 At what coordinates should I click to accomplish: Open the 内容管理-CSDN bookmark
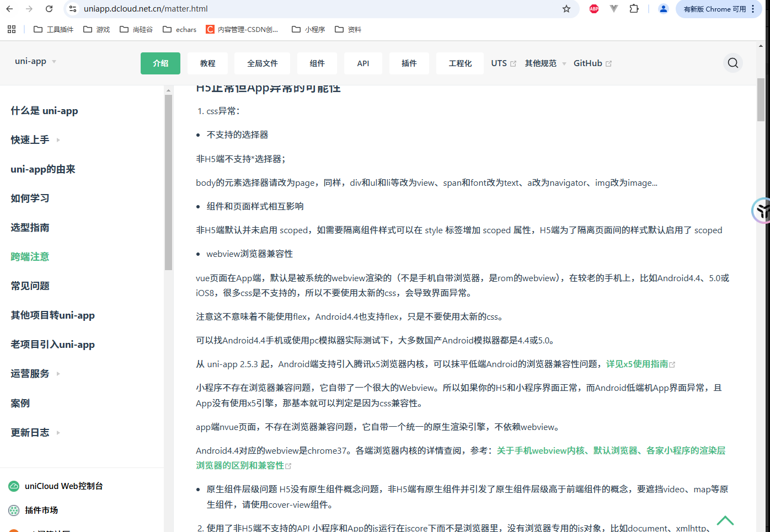pyautogui.click(x=242, y=29)
